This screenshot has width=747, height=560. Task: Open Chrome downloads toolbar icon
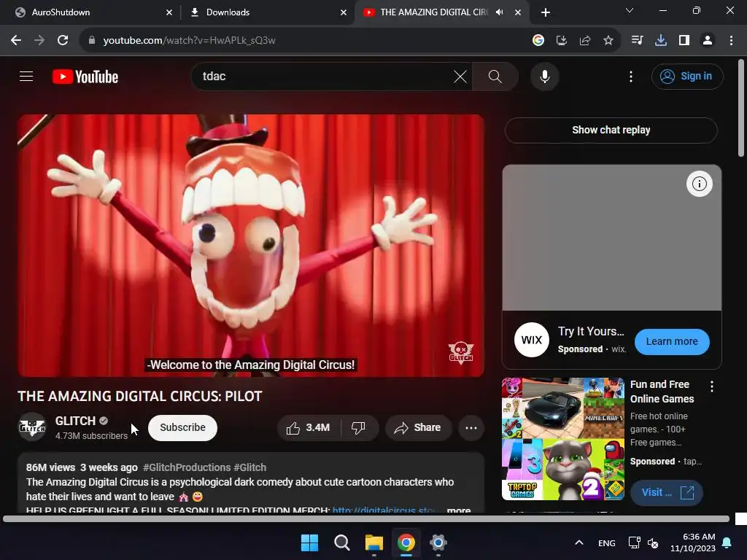click(x=661, y=41)
